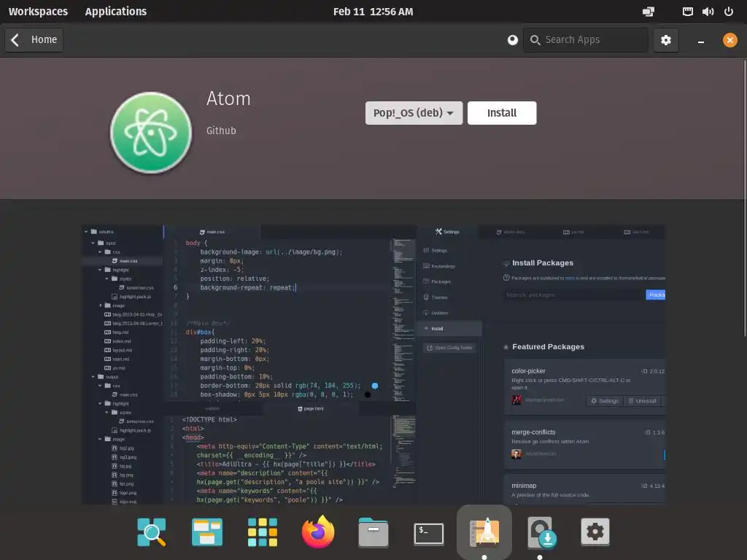The height and width of the screenshot is (560, 747).
Task: Click the Atom title text
Action: point(228,98)
